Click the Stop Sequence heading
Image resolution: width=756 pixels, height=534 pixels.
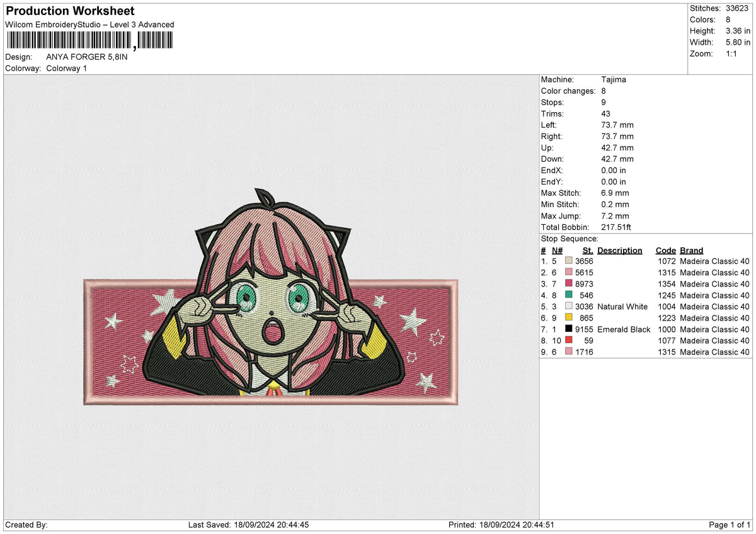tap(570, 239)
